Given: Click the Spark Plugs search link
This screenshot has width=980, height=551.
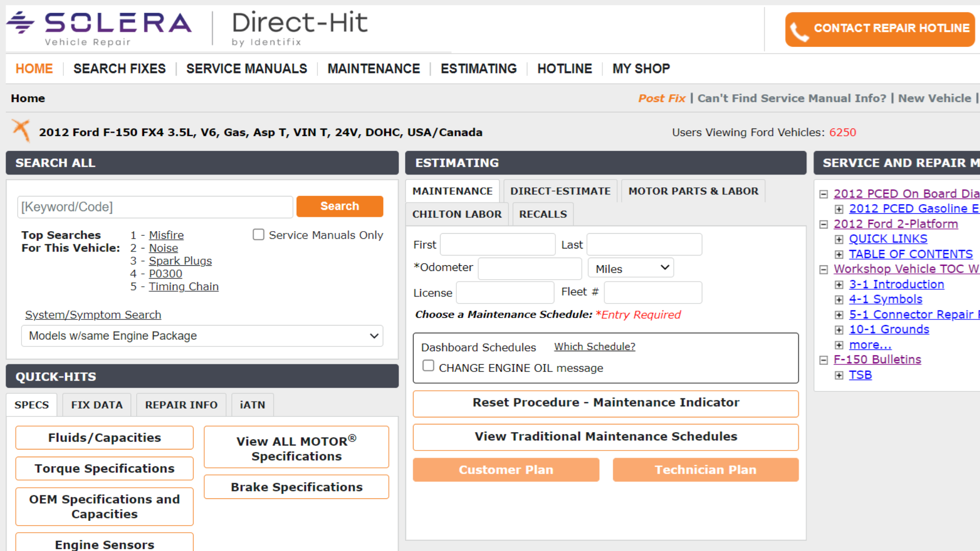Looking at the screenshot, I should (x=180, y=261).
